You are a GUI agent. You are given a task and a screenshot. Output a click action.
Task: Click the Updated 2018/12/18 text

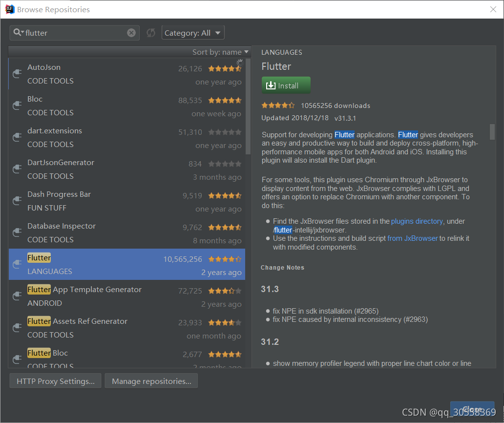295,118
